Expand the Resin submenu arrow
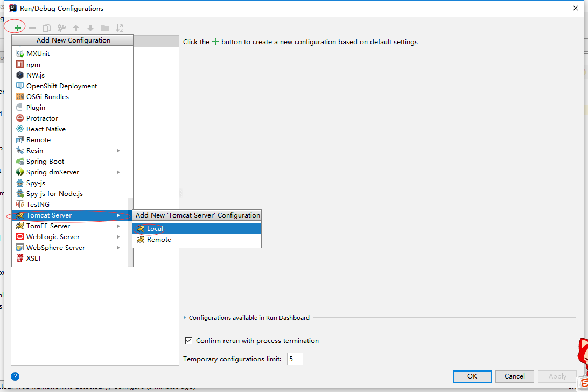This screenshot has width=588, height=392. click(118, 151)
